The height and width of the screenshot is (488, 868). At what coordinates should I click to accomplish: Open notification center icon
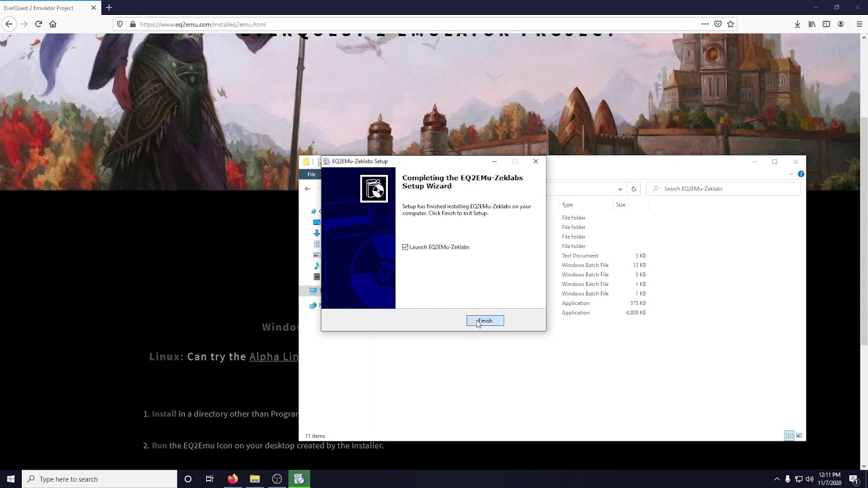(x=854, y=479)
